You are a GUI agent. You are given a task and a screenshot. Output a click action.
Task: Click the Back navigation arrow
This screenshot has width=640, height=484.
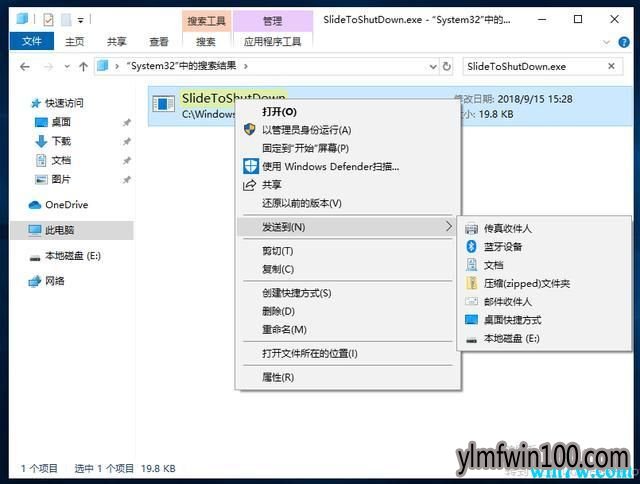[x=25, y=67]
